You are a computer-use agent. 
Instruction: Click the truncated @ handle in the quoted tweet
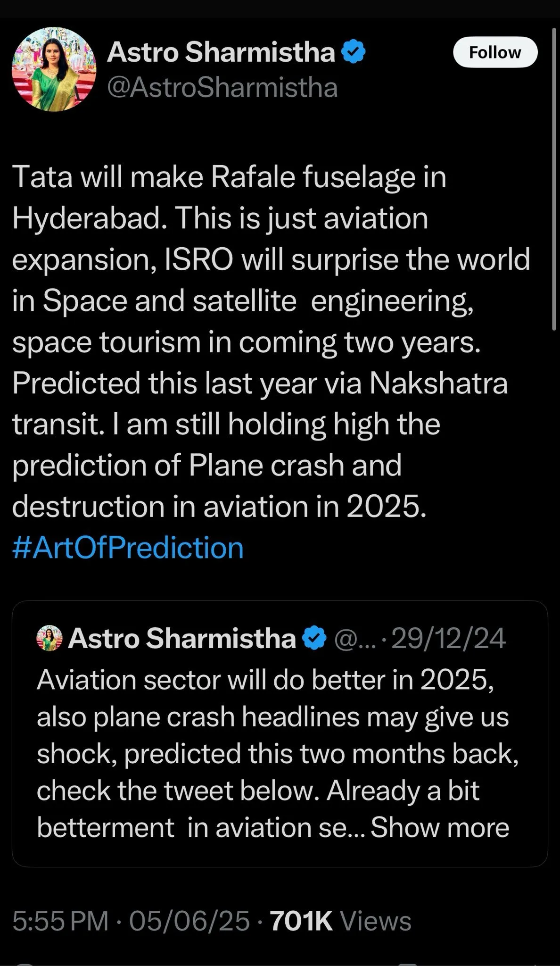click(x=354, y=640)
